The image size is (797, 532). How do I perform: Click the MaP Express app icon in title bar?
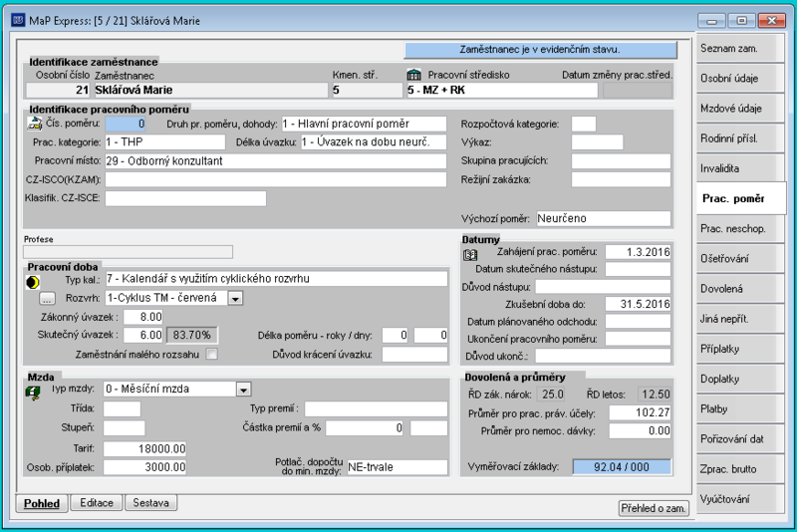click(x=18, y=20)
